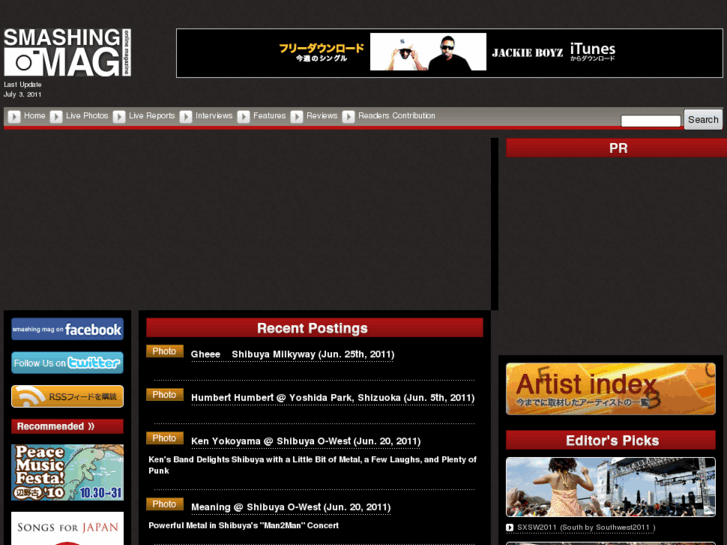Open Smashing Mag on Facebook badge
The width and height of the screenshot is (727, 545).
pyautogui.click(x=68, y=329)
